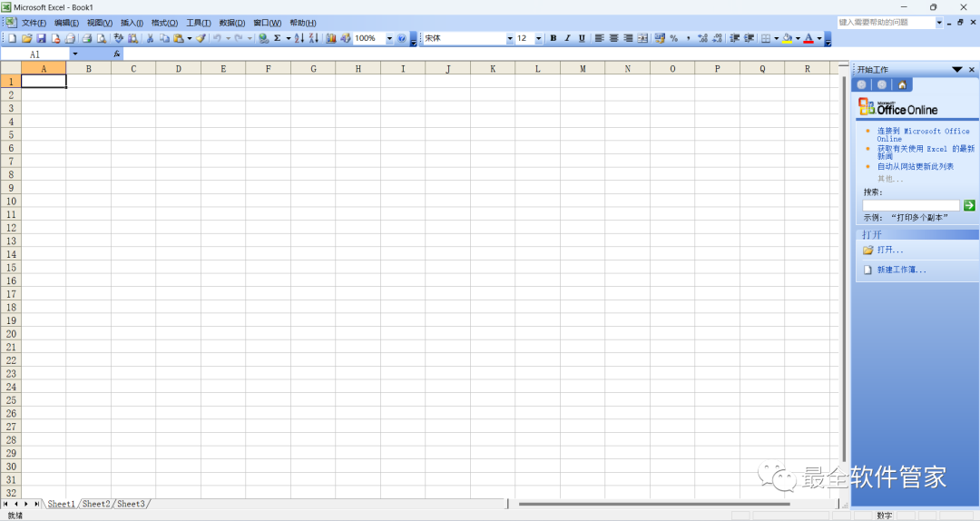The width and height of the screenshot is (980, 521).
Task: Open the task pane title dropdown arrow
Action: [x=957, y=69]
